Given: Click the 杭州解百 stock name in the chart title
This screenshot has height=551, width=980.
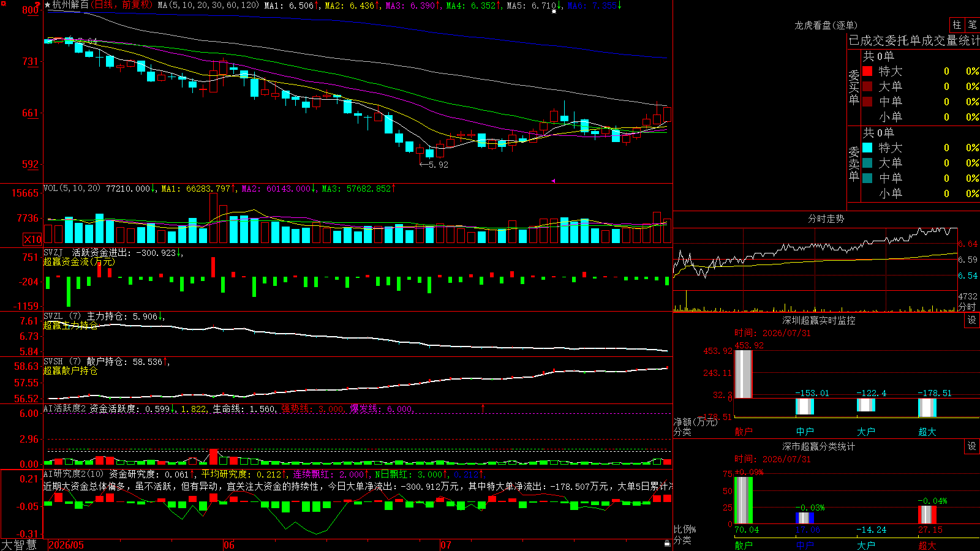Looking at the screenshot, I should click(70, 5).
